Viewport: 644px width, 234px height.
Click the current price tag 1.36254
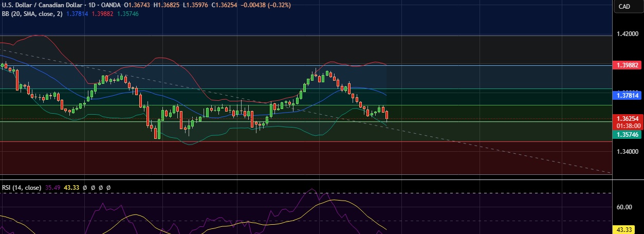[627, 118]
